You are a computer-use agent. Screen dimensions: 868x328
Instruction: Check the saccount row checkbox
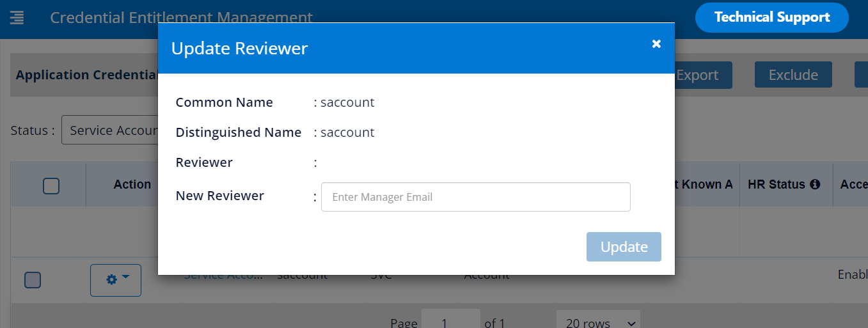point(33,279)
